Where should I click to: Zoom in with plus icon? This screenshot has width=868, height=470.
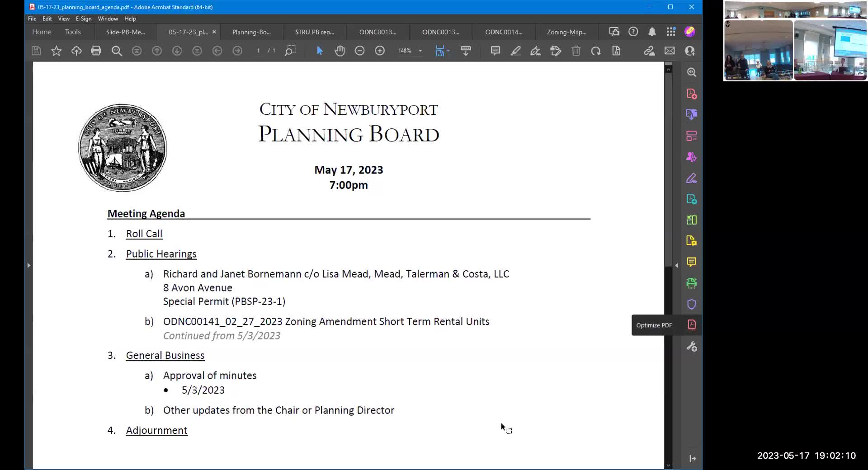[380, 51]
